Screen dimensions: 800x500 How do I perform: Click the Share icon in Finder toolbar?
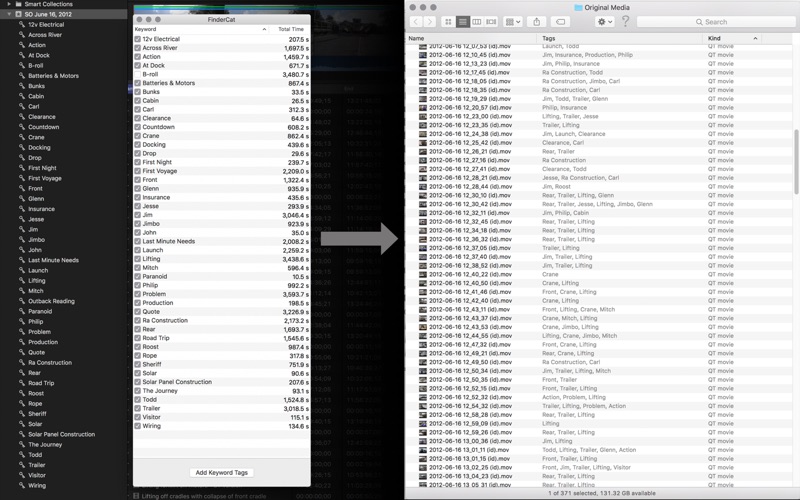(x=537, y=21)
